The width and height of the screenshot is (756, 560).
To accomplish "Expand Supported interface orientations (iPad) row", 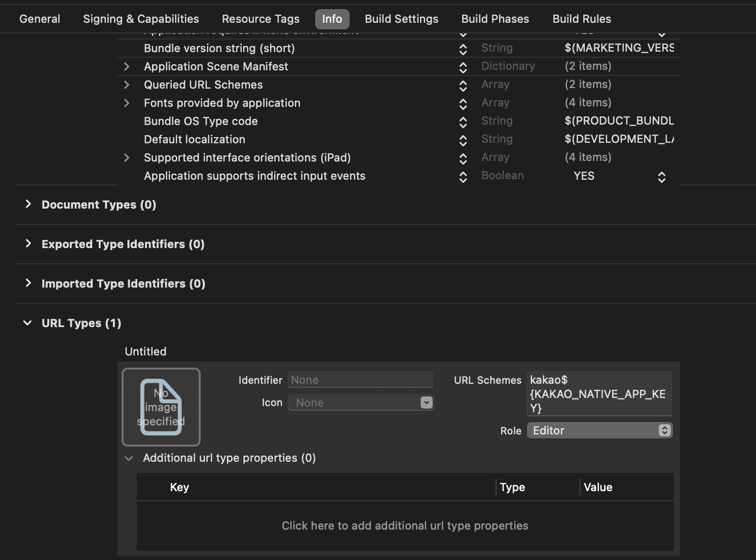I will 127,158.
